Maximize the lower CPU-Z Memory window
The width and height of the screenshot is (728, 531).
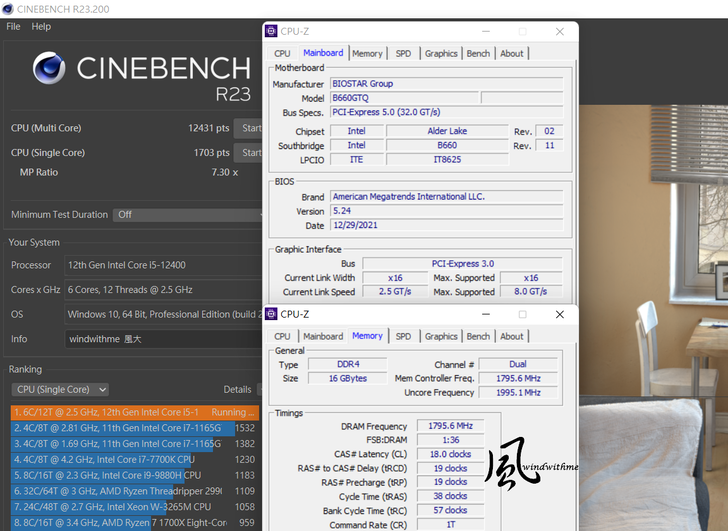(522, 314)
